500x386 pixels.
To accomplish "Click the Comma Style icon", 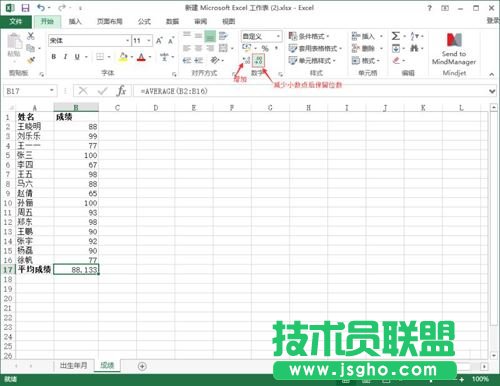I will point(276,48).
